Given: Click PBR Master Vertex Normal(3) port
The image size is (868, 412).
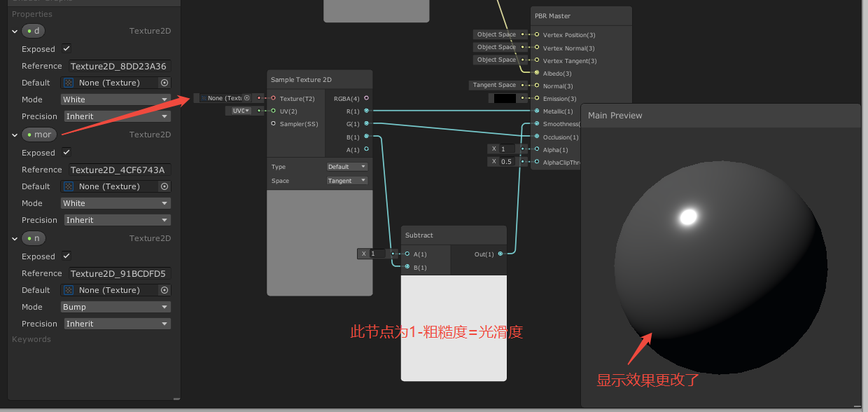Looking at the screenshot, I should (x=537, y=48).
